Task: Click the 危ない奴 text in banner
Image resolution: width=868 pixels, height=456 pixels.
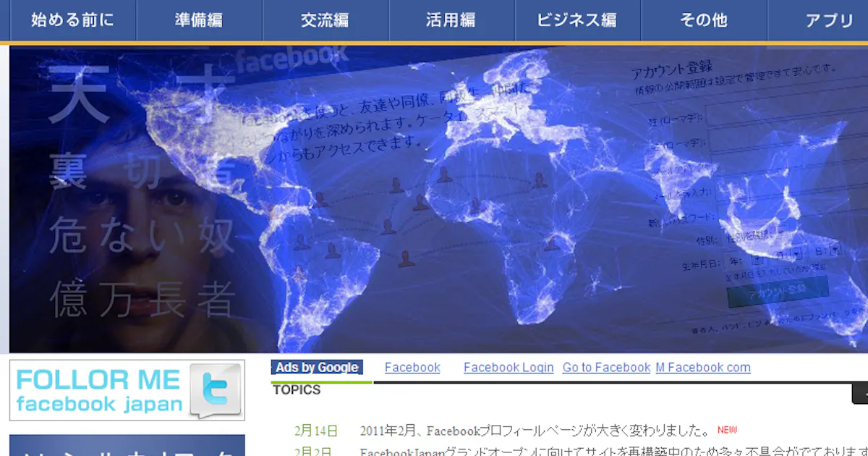Action: coord(142,237)
